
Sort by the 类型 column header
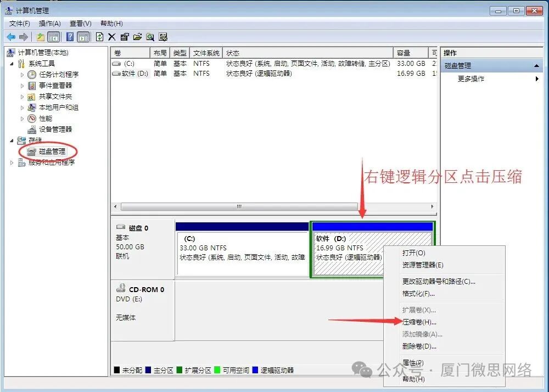tap(180, 53)
